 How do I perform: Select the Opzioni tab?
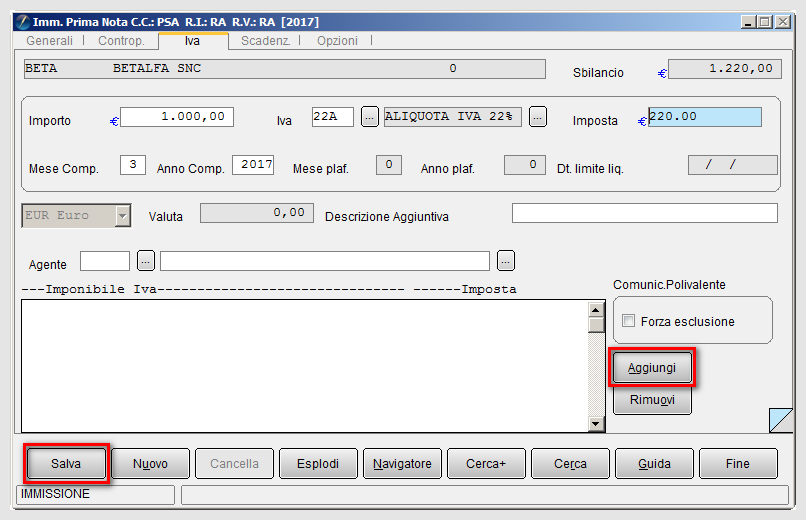click(337, 41)
